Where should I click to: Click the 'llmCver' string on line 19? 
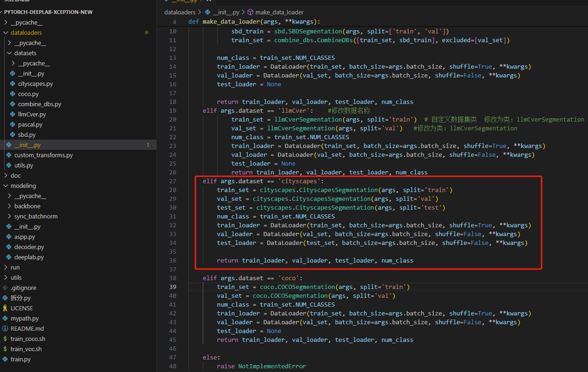[294, 111]
